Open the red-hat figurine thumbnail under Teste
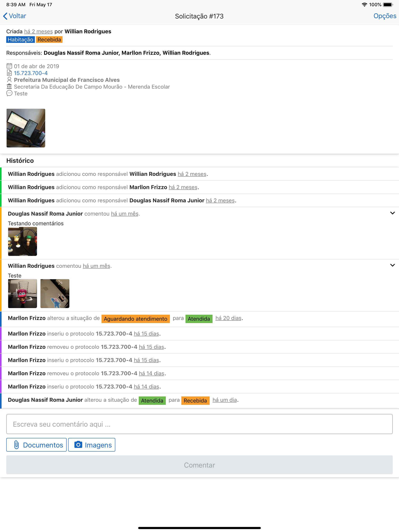The height and width of the screenshot is (532, 399). tap(23, 293)
